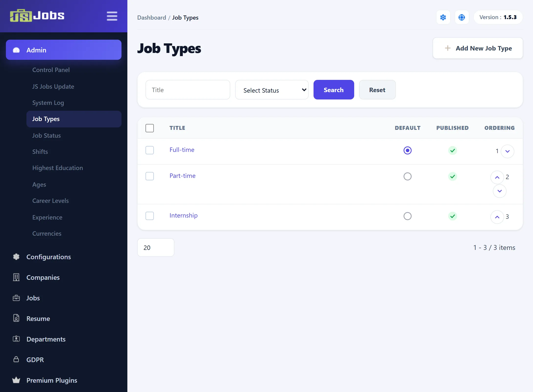The image size is (533, 392).
Task: Focus the Title search field
Action: click(188, 90)
